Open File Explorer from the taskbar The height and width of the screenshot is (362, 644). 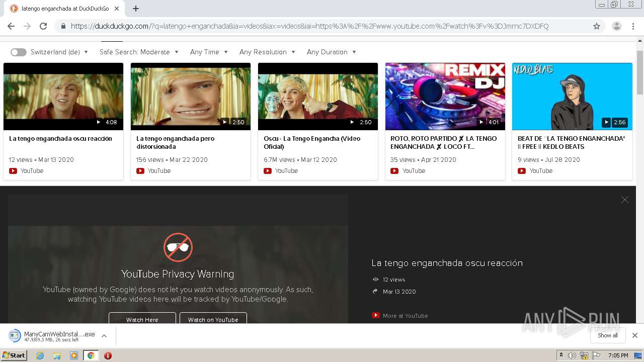[57, 355]
